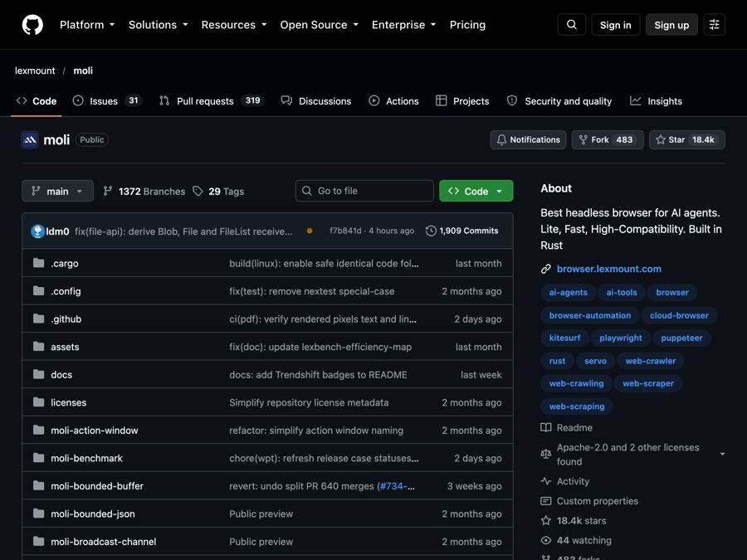The width and height of the screenshot is (747, 560).
Task: Focus the Go to file search field
Action: pyautogui.click(x=364, y=191)
